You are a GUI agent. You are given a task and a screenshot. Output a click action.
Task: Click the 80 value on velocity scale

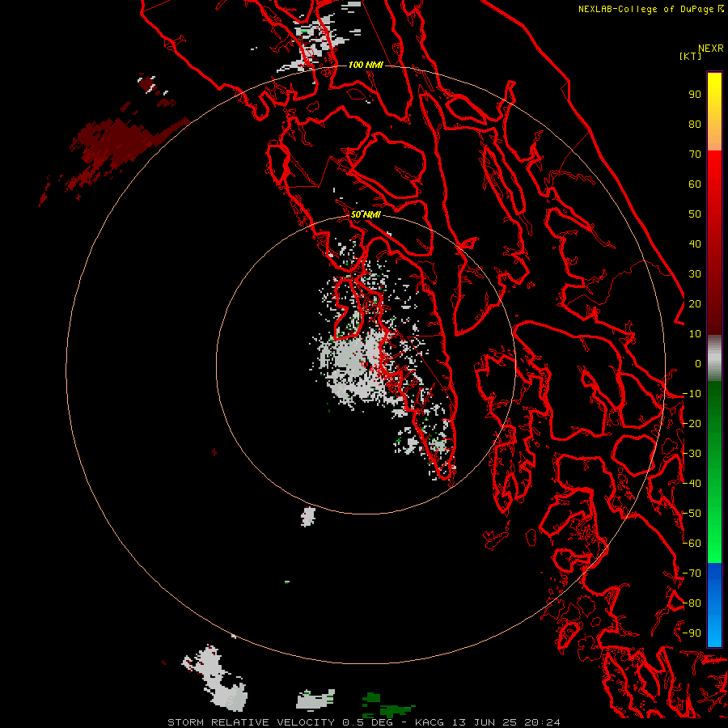(x=695, y=124)
